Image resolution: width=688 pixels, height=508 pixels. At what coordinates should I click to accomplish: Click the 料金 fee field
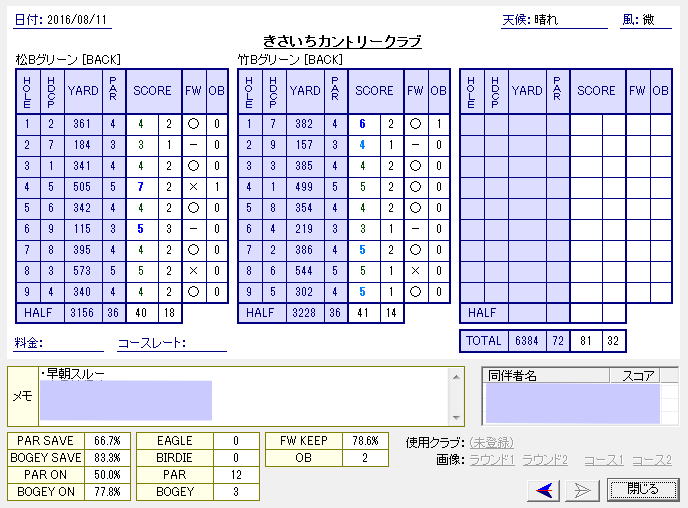(58, 343)
